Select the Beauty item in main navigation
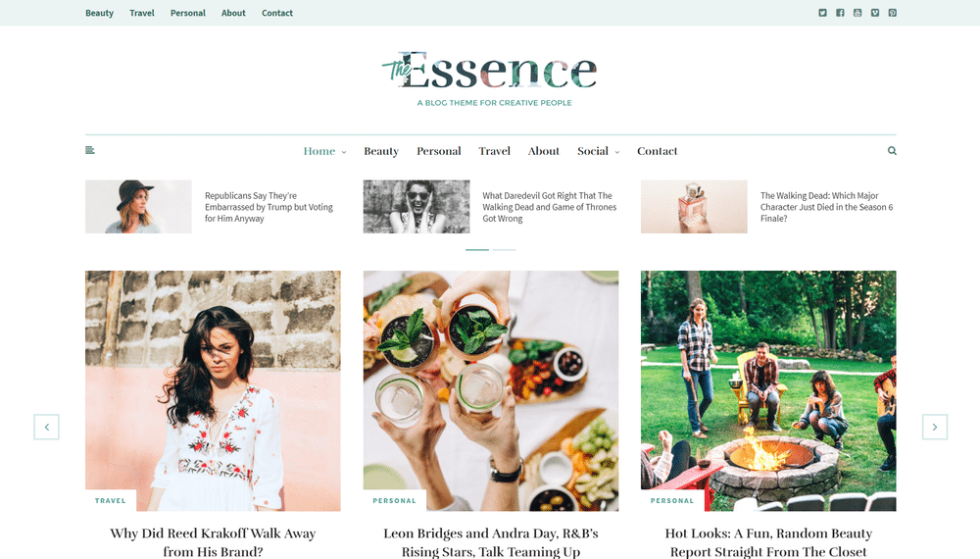 coord(381,151)
